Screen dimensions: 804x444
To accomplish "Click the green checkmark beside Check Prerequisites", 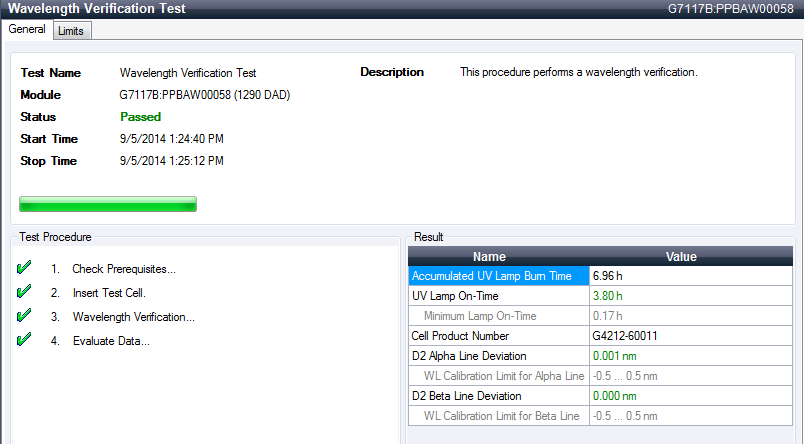I will pos(25,268).
